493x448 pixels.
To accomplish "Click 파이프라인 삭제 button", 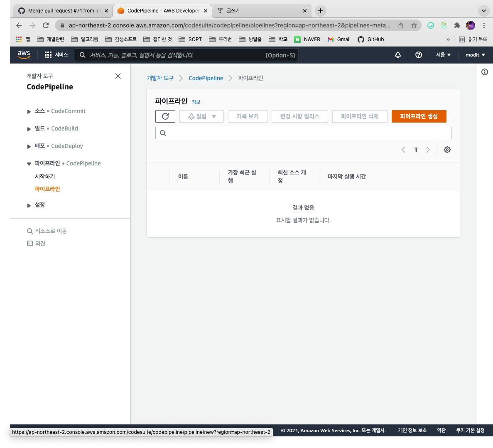I will coord(360,116).
